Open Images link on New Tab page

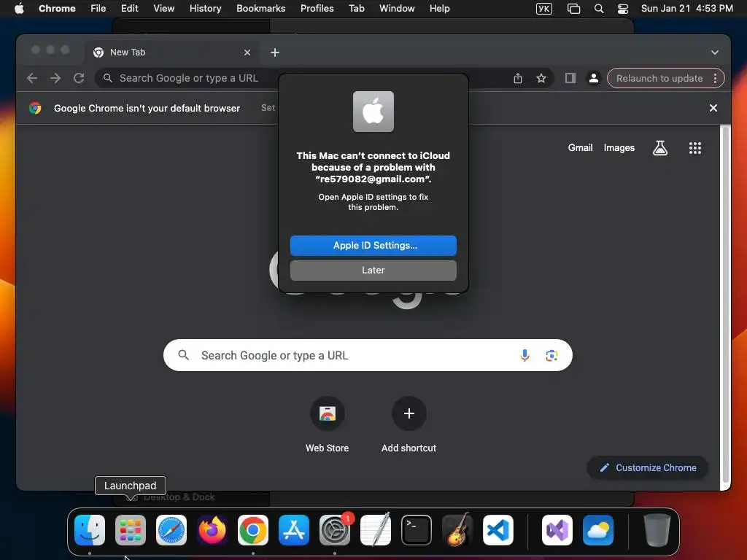tap(619, 147)
